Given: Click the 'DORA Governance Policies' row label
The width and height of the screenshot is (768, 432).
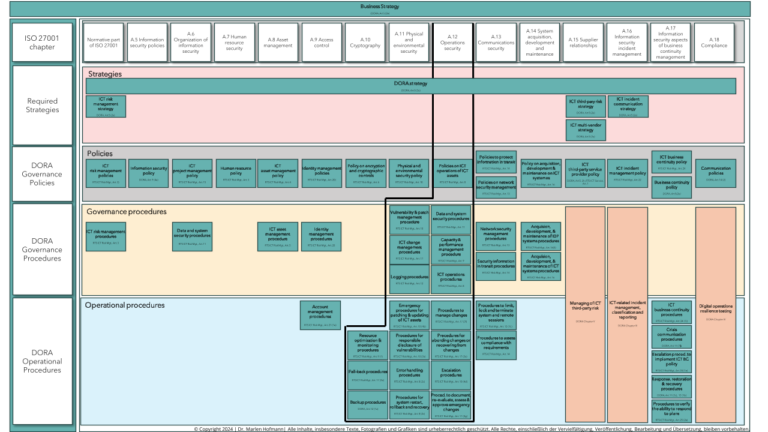Looking at the screenshot, I should [x=42, y=174].
